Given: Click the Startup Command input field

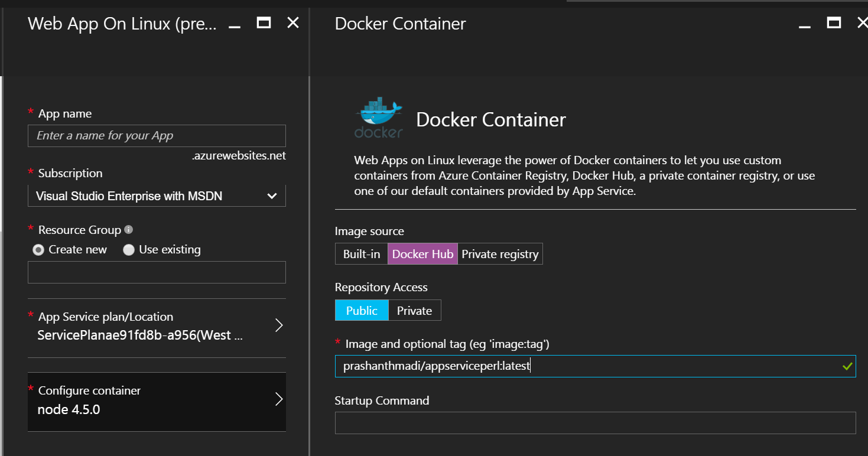Looking at the screenshot, I should tap(595, 423).
